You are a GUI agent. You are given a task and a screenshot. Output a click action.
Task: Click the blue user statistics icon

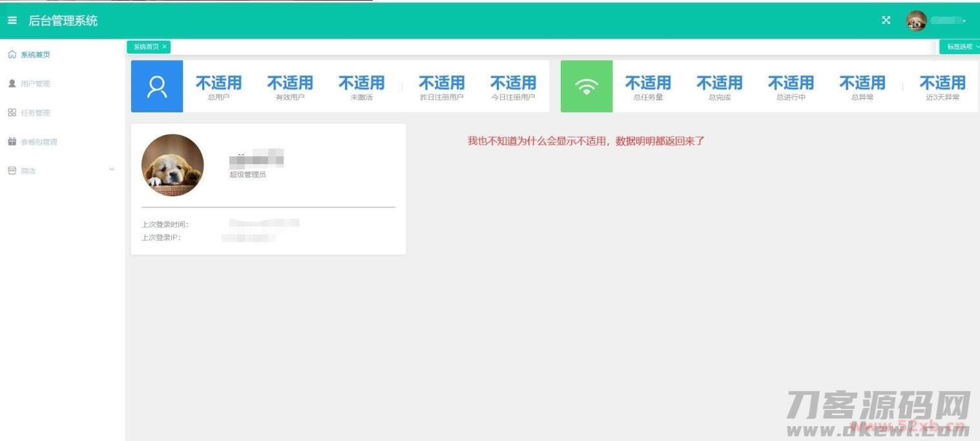pos(157,87)
